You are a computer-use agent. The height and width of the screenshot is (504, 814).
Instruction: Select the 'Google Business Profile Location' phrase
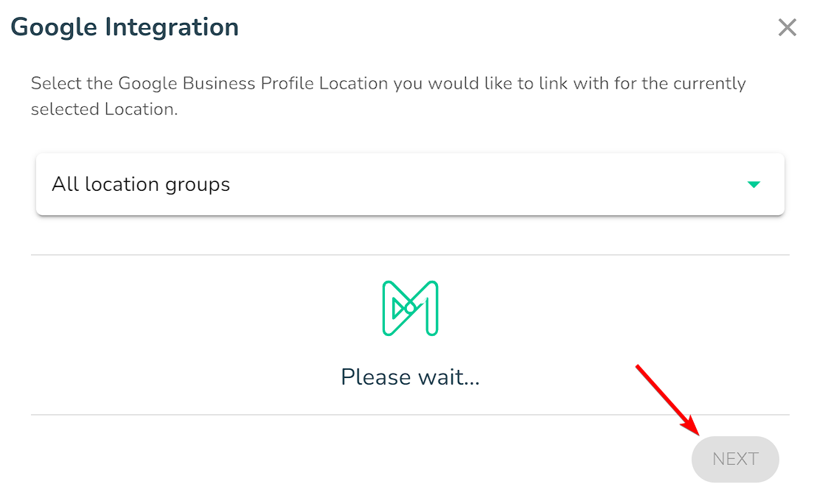pyautogui.click(x=254, y=83)
